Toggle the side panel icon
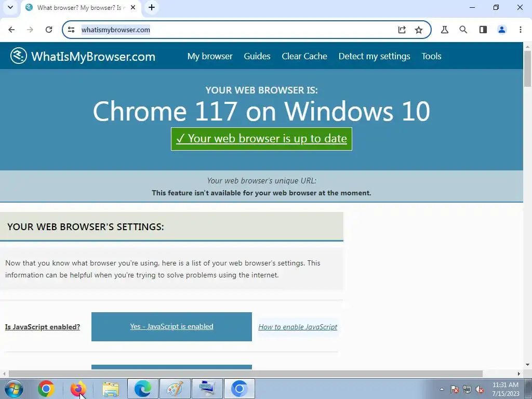Viewport: 532px width, 399px height. coord(483,30)
